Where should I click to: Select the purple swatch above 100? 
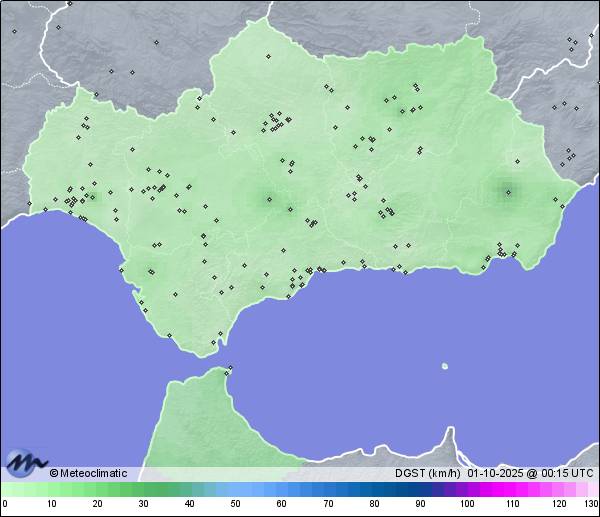[x=467, y=489]
